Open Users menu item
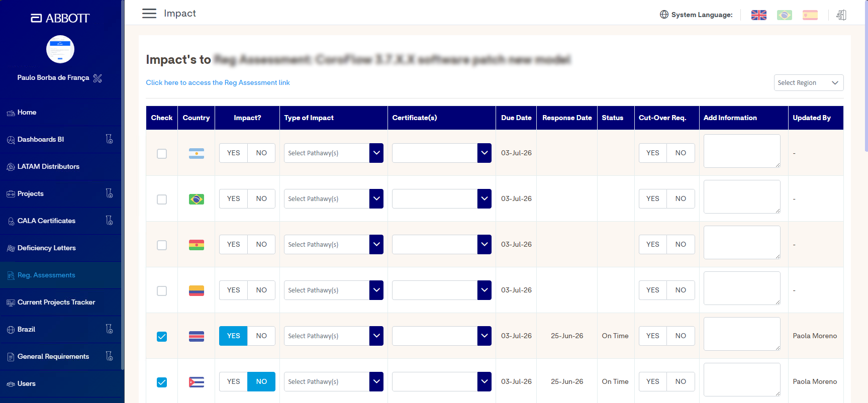The height and width of the screenshot is (403, 868). point(60,384)
